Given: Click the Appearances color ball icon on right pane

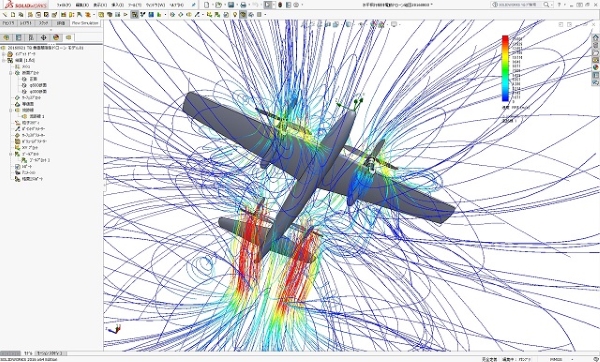Looking at the screenshot, I should pyautogui.click(x=596, y=67).
